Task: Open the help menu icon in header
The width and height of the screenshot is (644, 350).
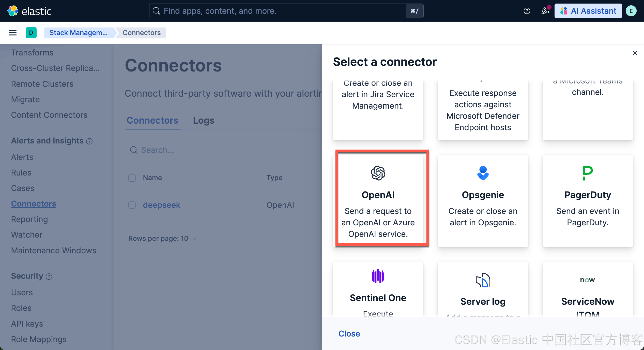Action: tap(527, 11)
